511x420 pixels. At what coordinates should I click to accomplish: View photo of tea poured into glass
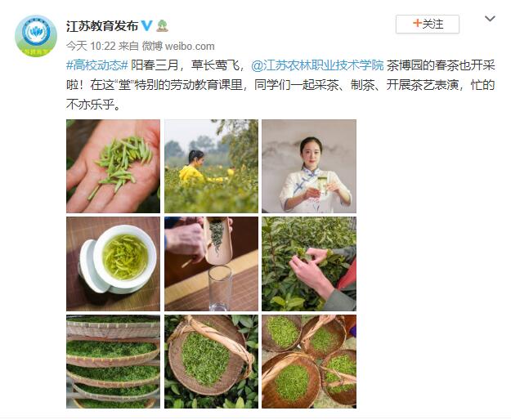point(211,264)
